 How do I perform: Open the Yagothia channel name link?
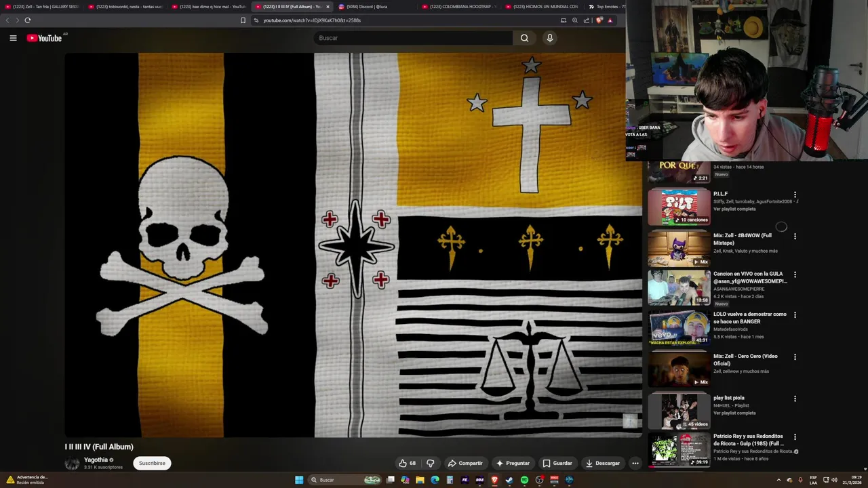(96, 460)
